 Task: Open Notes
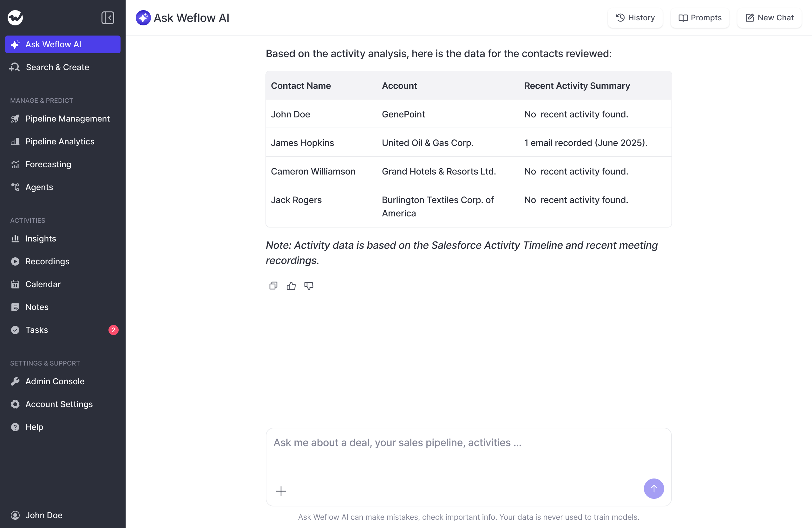63,307
